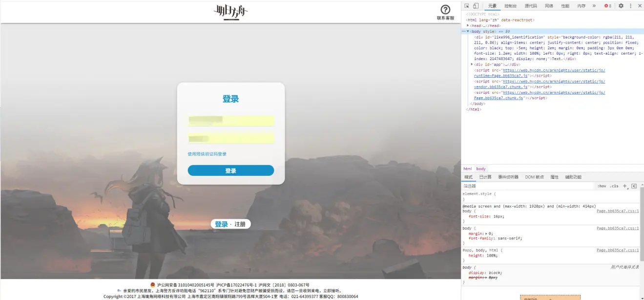644x300 pixels.
Task: Click the 筛选器 style filter box
Action: click(527, 186)
